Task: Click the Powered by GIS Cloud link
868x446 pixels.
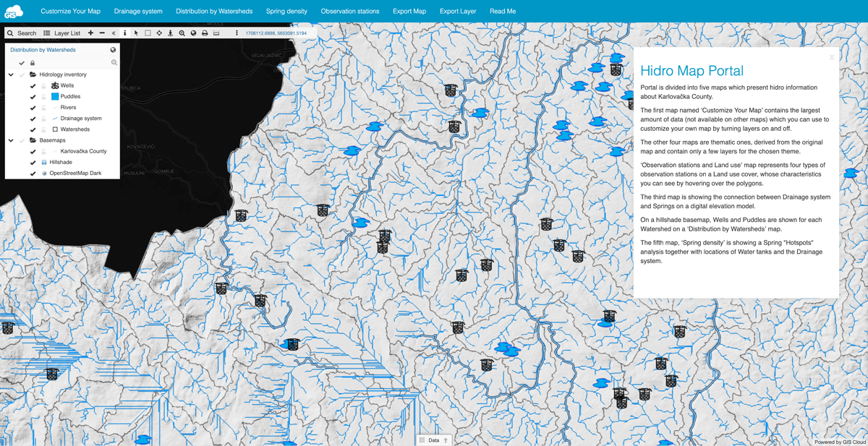Action: coord(838,441)
